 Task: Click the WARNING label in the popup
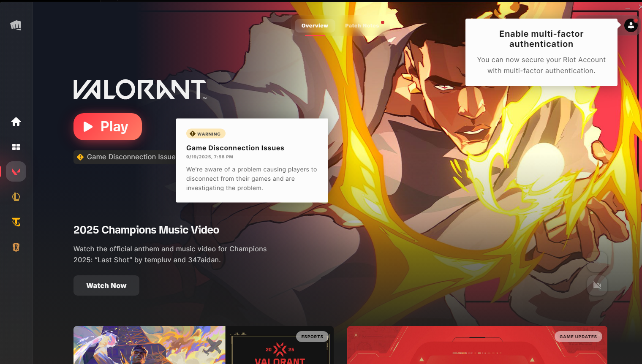tap(206, 134)
